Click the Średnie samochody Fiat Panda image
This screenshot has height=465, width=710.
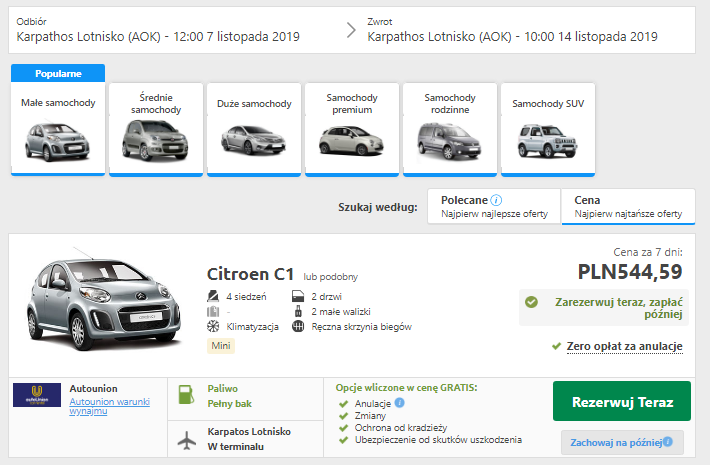pos(155,140)
